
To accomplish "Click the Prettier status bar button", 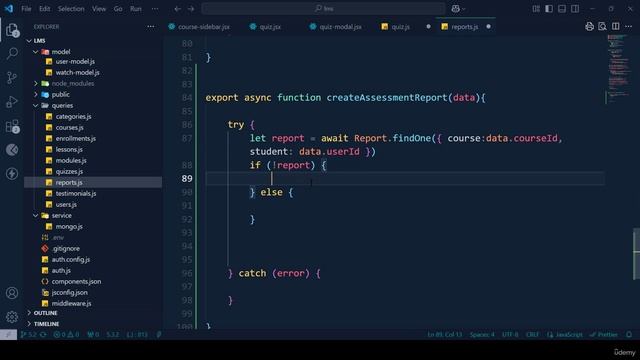I will [x=604, y=334].
